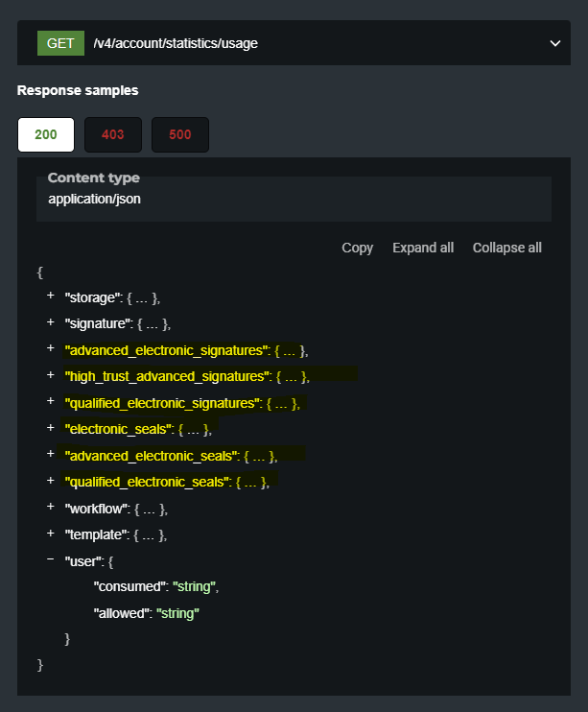The image size is (588, 712).
Task: Switch to the 500 response tab
Action: pos(180,135)
